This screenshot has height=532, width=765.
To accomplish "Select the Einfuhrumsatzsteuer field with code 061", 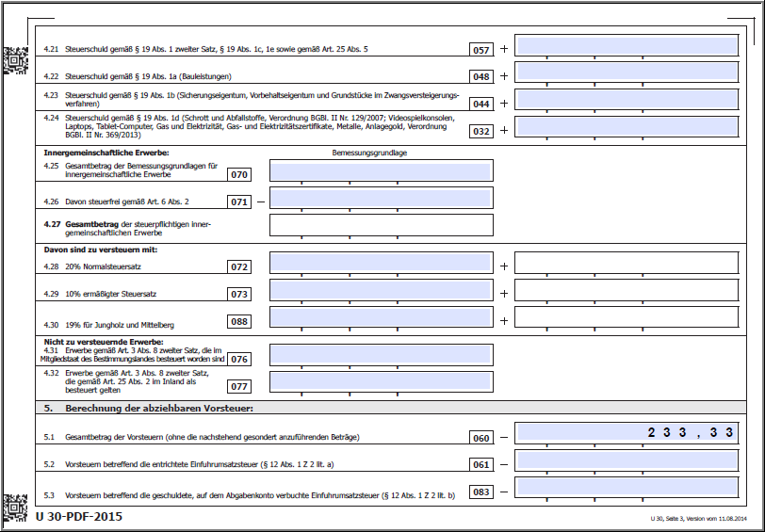I will pos(627,461).
